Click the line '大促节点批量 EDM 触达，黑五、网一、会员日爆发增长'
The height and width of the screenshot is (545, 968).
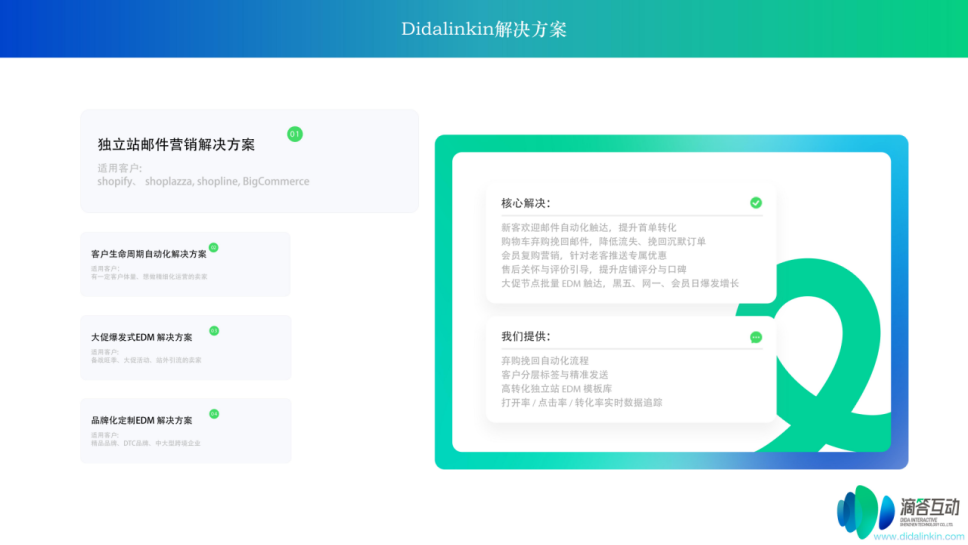620,283
